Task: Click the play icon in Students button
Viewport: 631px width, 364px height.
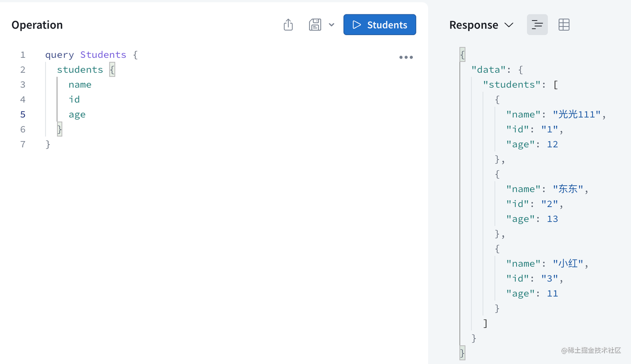Action: click(357, 25)
